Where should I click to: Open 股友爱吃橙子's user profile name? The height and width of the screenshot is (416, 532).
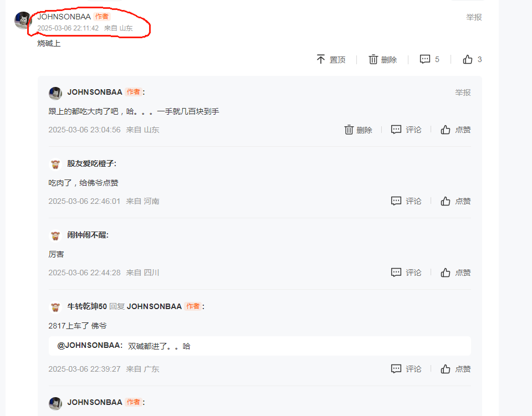tap(90, 164)
